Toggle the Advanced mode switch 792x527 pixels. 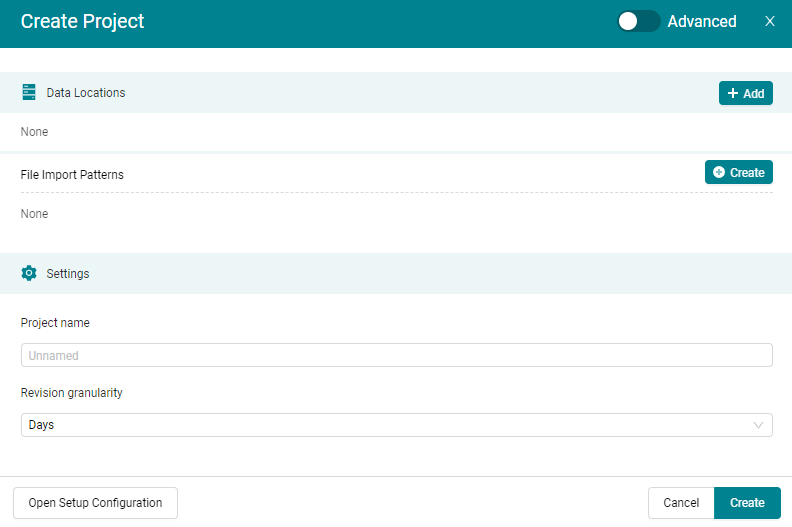(638, 21)
